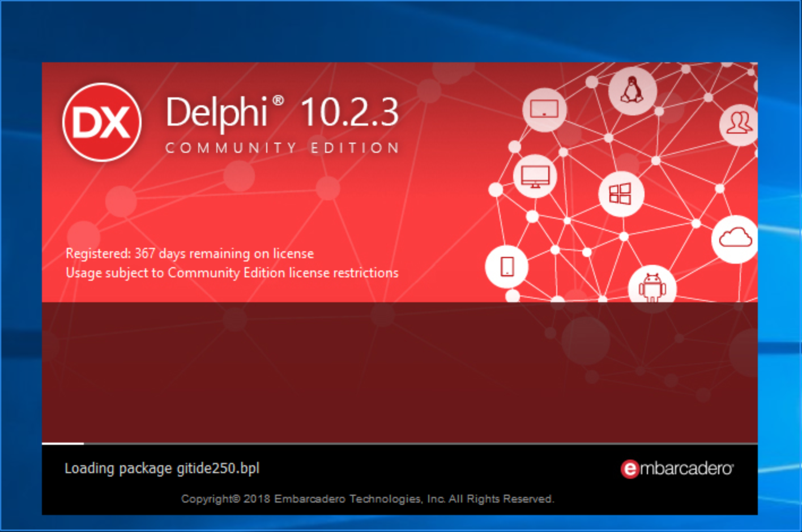Click the Embarcadero logo
This screenshot has height=532, width=802.
click(x=677, y=469)
